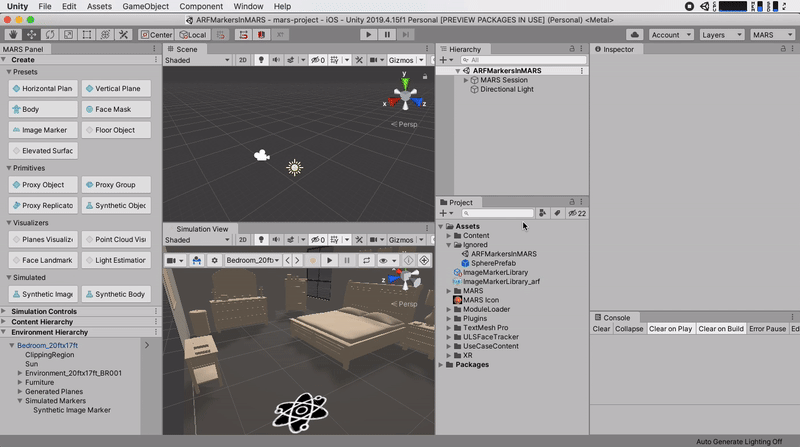Open the Layers dropdown
This screenshot has width=800, height=447.
(721, 34)
